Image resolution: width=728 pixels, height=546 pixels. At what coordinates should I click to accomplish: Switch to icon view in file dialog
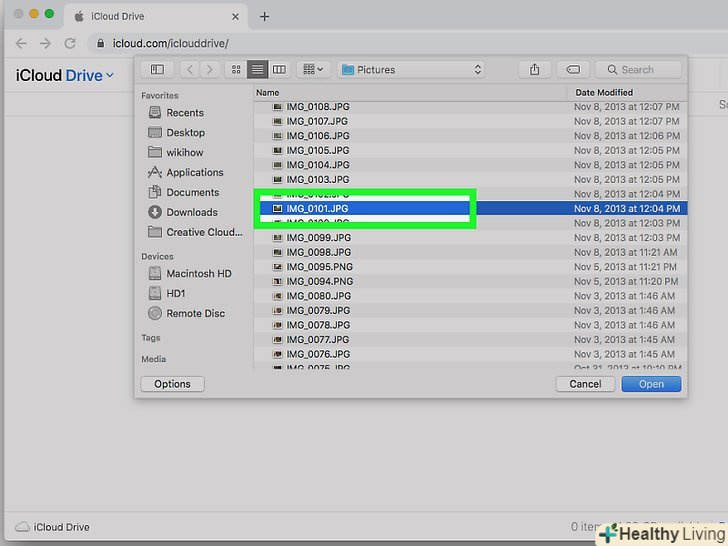[237, 69]
